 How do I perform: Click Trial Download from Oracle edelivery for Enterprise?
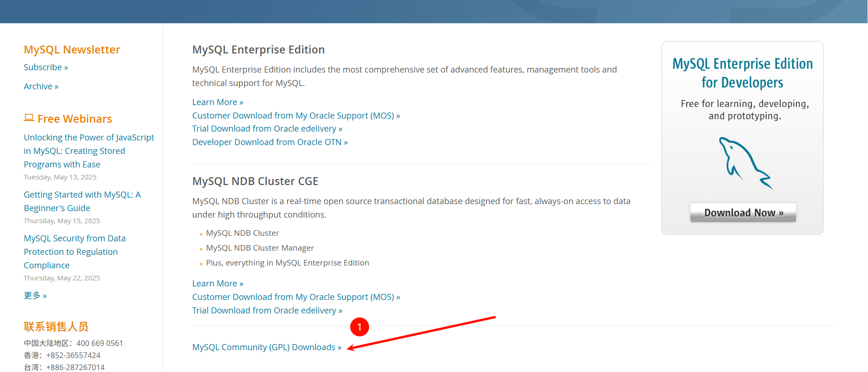[x=267, y=129]
